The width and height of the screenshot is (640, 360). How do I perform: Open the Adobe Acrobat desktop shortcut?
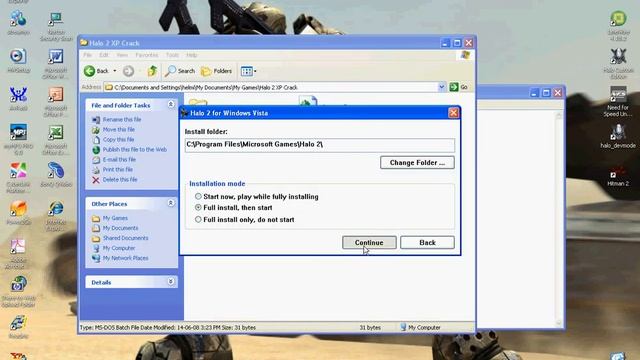18,254
